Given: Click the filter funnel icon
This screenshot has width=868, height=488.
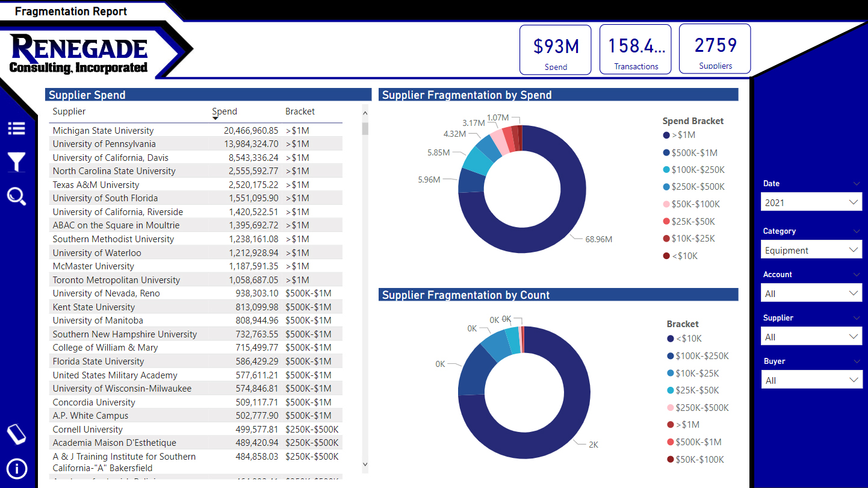Looking at the screenshot, I should click(16, 162).
